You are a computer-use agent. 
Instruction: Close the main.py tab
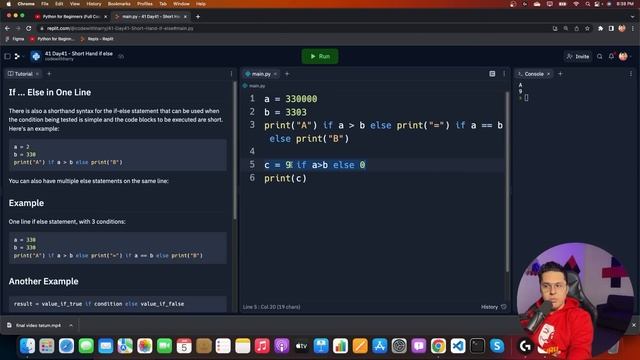click(276, 74)
